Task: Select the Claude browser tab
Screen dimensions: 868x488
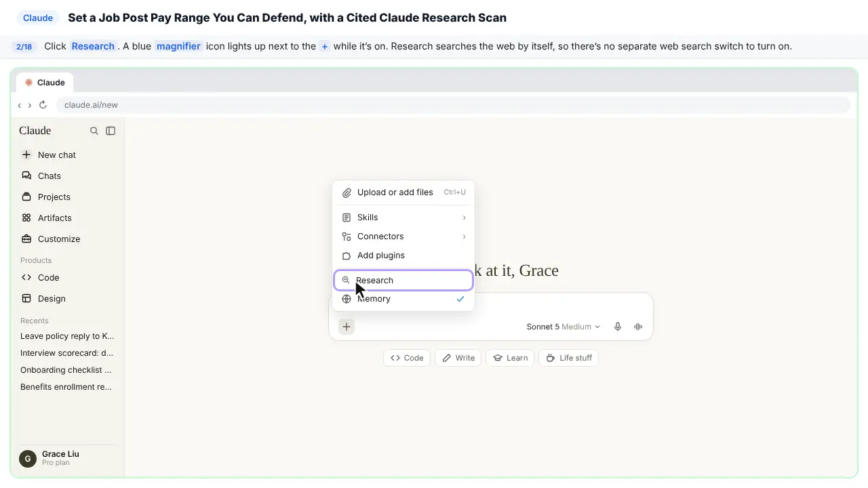Action: point(45,83)
